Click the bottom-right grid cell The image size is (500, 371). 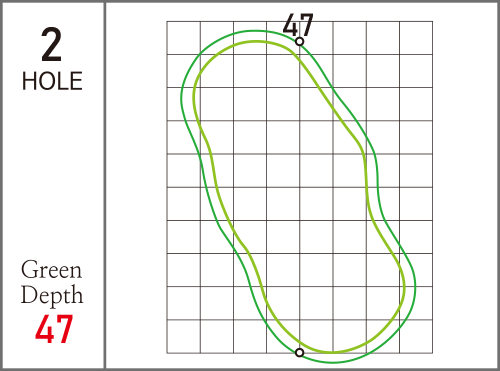[x=416, y=336]
